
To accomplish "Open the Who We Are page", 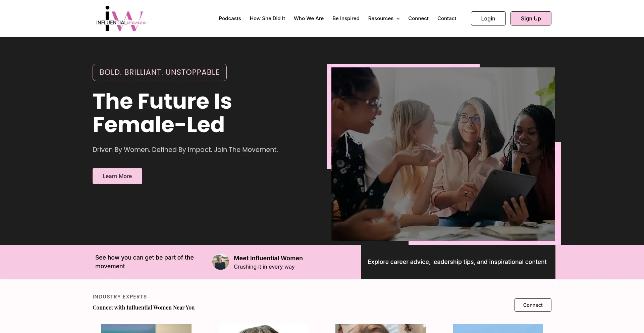I will point(309,18).
